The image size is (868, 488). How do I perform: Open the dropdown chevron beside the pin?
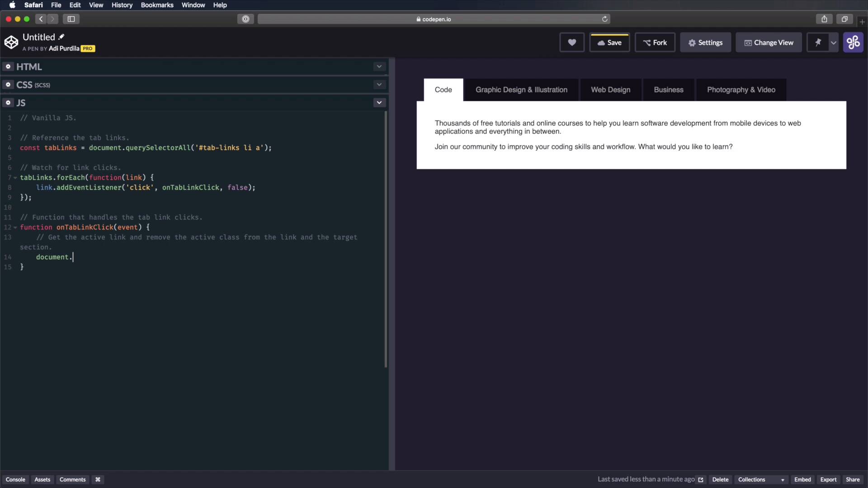point(834,42)
